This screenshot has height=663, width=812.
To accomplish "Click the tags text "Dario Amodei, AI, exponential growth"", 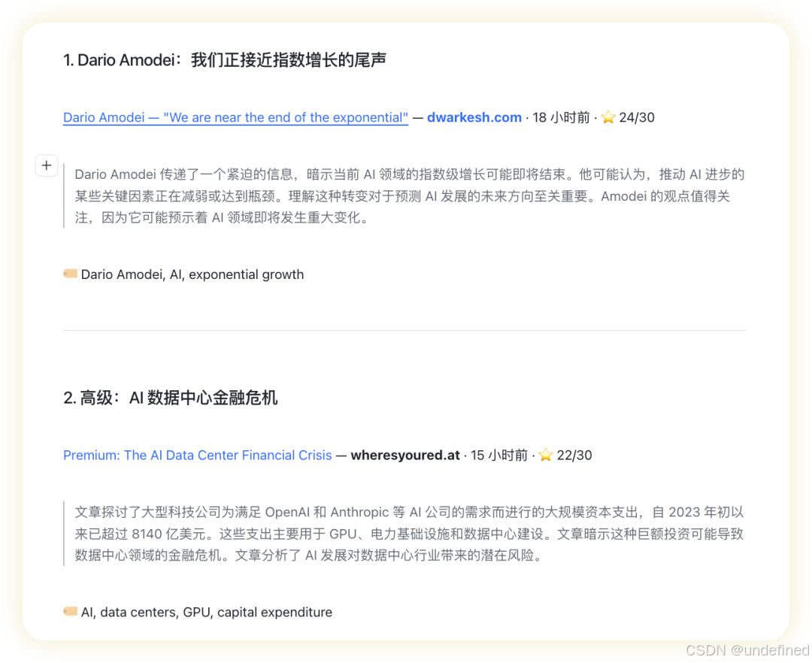I will (192, 274).
